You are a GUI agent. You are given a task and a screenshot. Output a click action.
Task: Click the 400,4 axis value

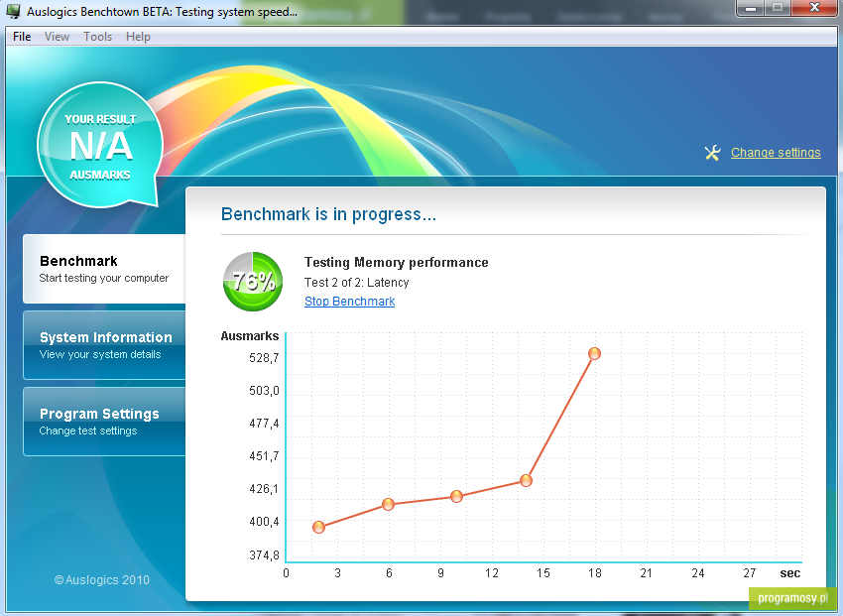(264, 522)
